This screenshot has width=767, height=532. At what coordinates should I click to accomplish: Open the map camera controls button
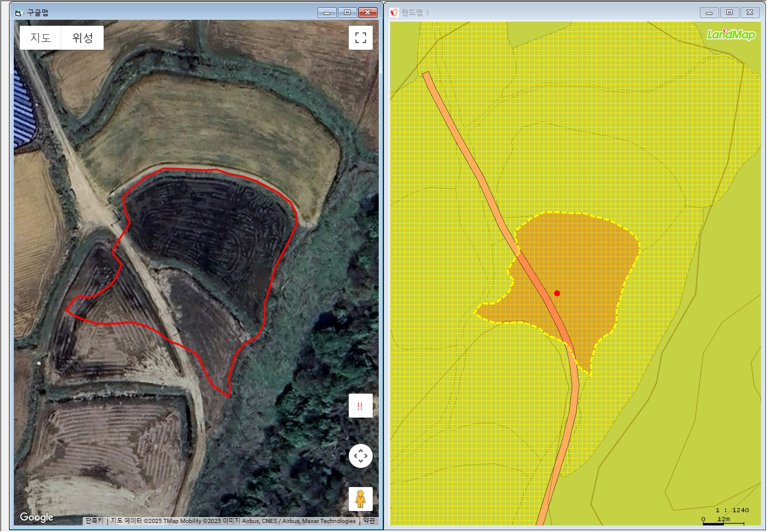coord(360,457)
